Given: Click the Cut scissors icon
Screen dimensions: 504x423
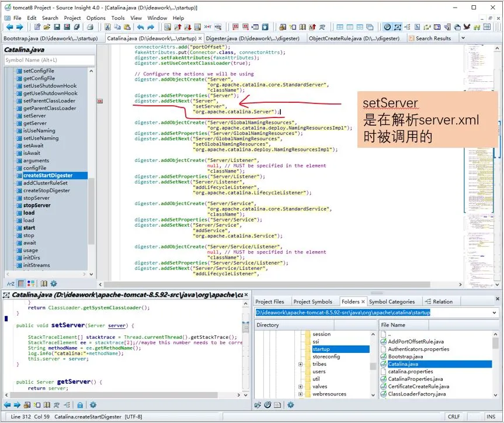Looking at the screenshot, I should (107, 27).
